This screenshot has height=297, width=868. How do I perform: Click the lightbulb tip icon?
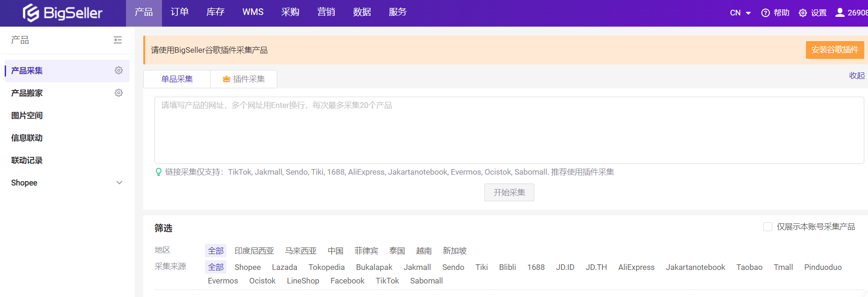159,172
